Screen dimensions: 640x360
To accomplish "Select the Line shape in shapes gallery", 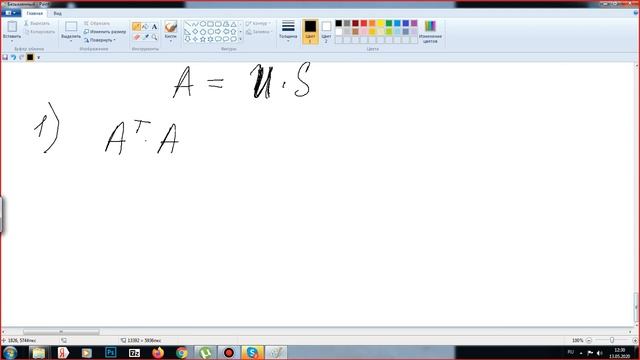I will [x=187, y=24].
